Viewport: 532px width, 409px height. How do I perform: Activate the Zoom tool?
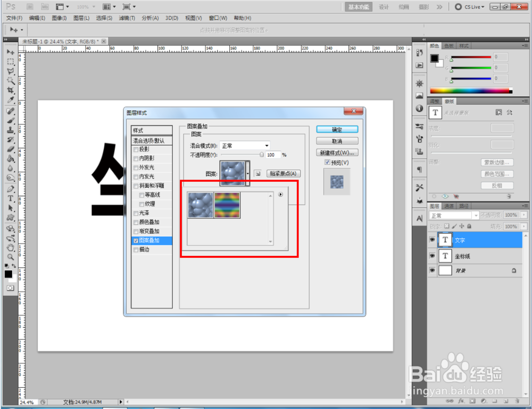coord(10,257)
